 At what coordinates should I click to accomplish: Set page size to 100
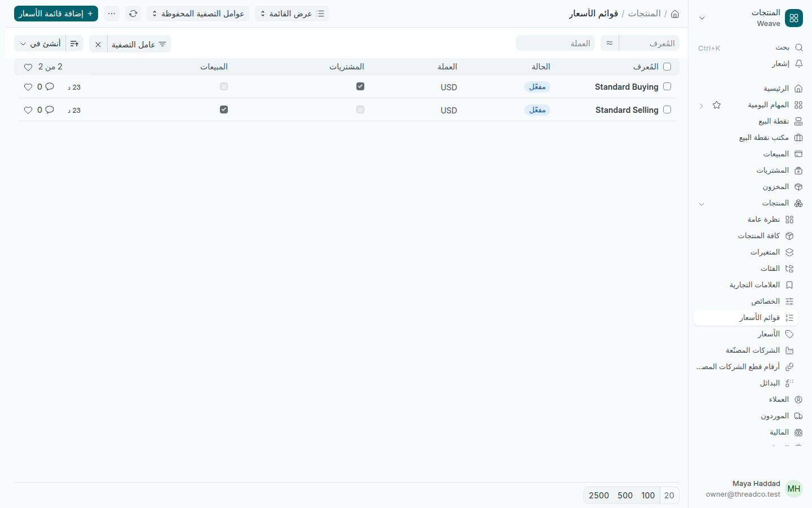click(648, 496)
